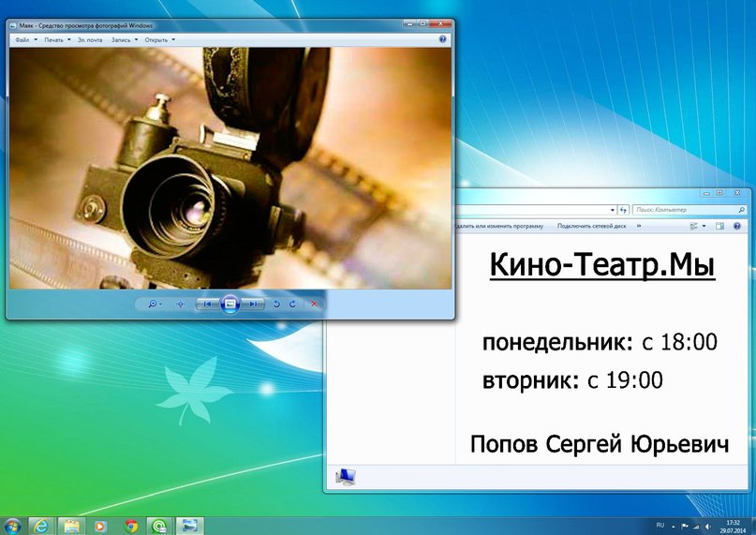Screen dimensions: 756x535
Task: Minimize the Explorer window
Action: point(707,193)
